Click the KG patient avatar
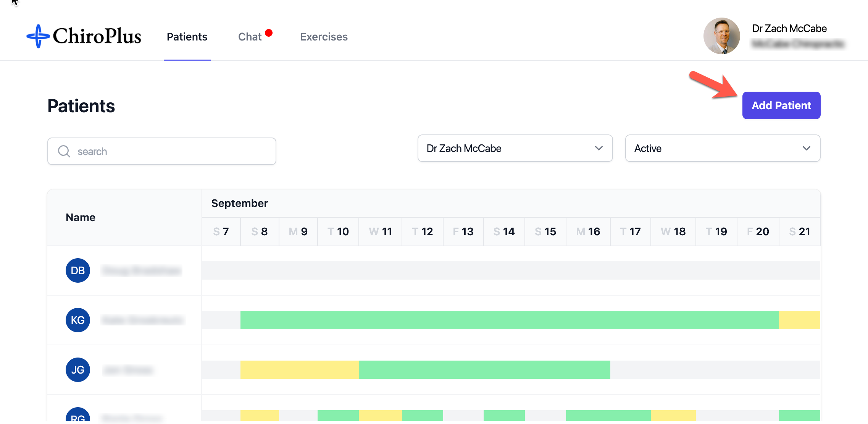The height and width of the screenshot is (424, 868). coord(78,320)
